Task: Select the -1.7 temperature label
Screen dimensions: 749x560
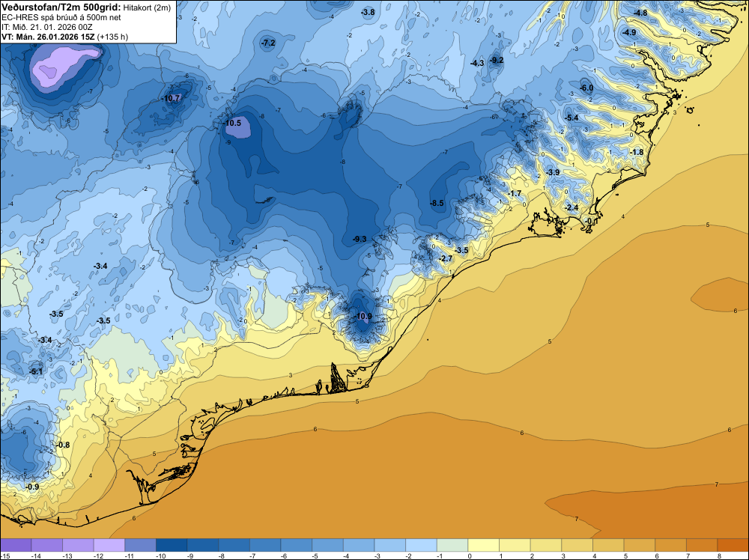Action: tap(515, 193)
